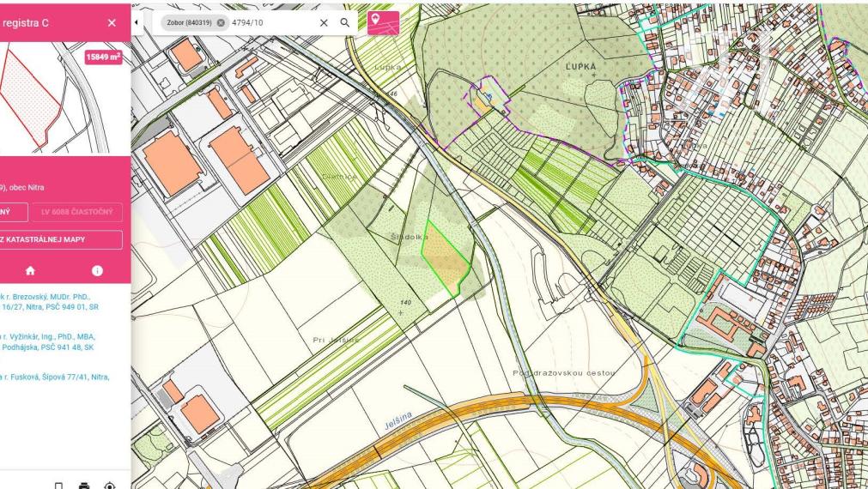The image size is (868, 489).
Task: Close the registra C panel
Action: pyautogui.click(x=112, y=23)
